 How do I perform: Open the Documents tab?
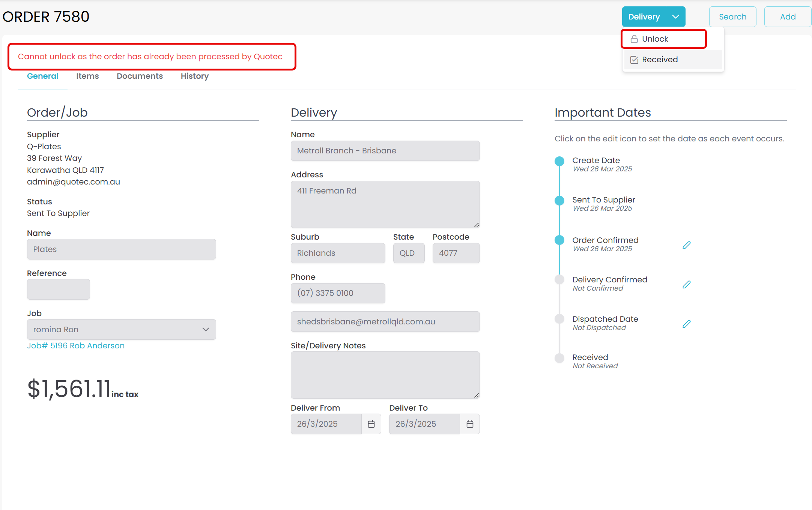[140, 76]
